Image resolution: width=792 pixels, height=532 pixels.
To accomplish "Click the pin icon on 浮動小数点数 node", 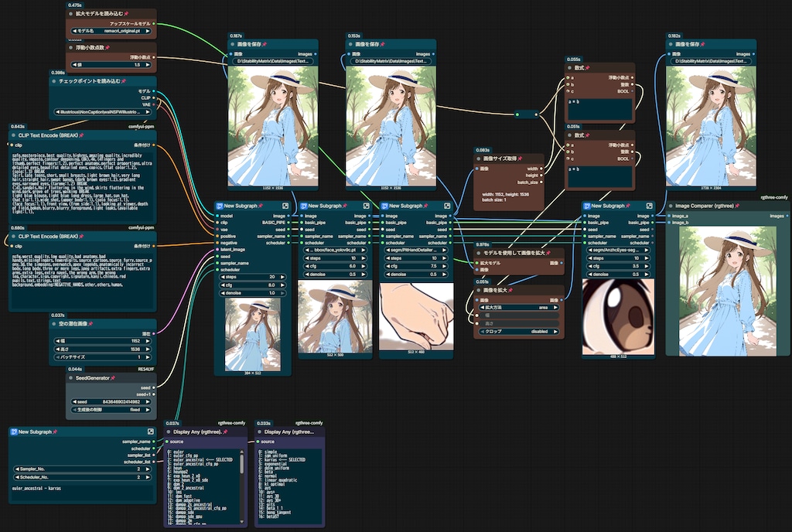I will (x=107, y=47).
